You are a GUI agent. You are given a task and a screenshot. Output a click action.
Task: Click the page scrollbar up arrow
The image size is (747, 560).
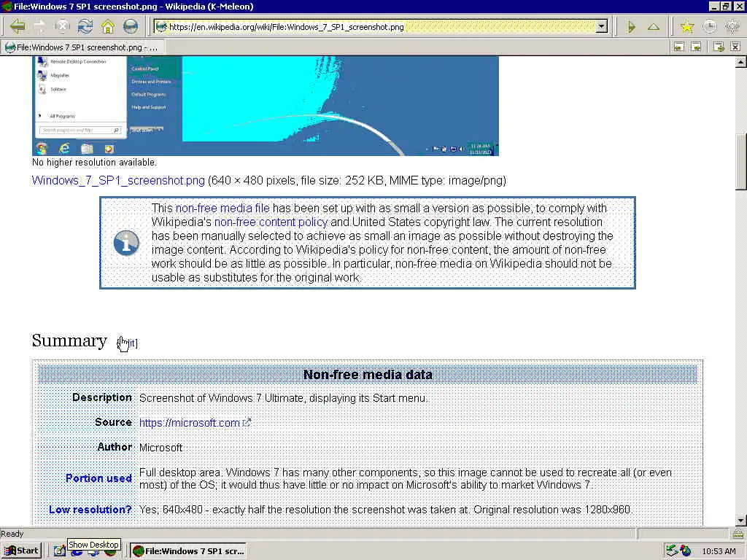(741, 62)
